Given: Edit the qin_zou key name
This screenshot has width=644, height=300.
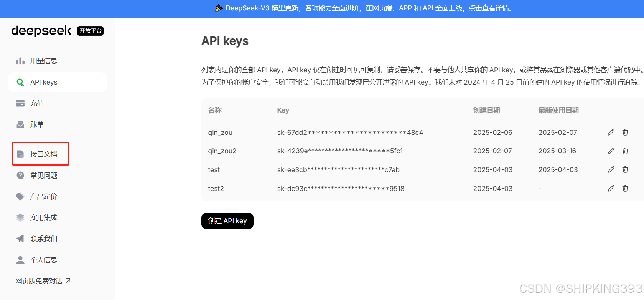Looking at the screenshot, I should (611, 132).
